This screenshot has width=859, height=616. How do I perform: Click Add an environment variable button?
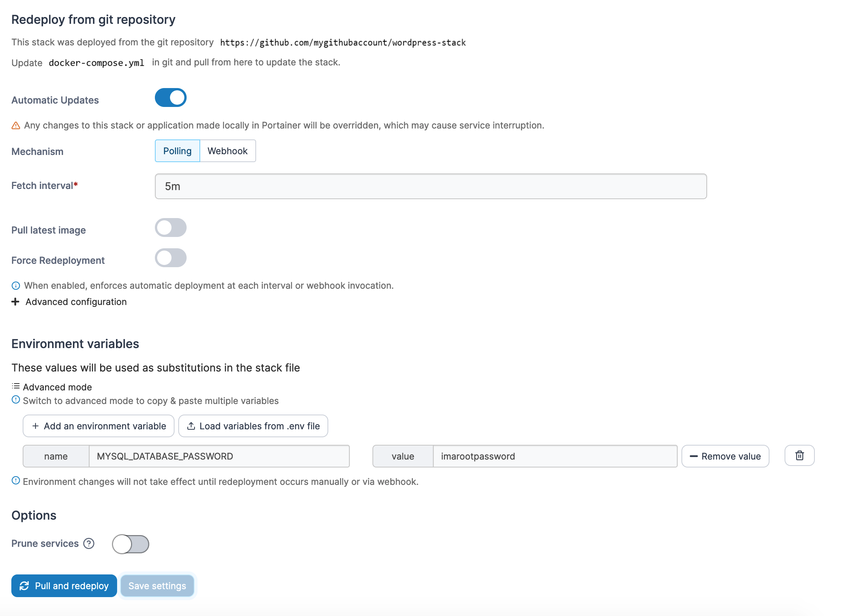[99, 426]
